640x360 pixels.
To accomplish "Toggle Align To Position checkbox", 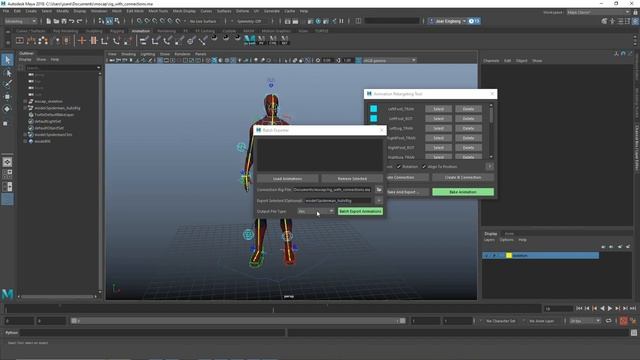I will click(x=424, y=167).
